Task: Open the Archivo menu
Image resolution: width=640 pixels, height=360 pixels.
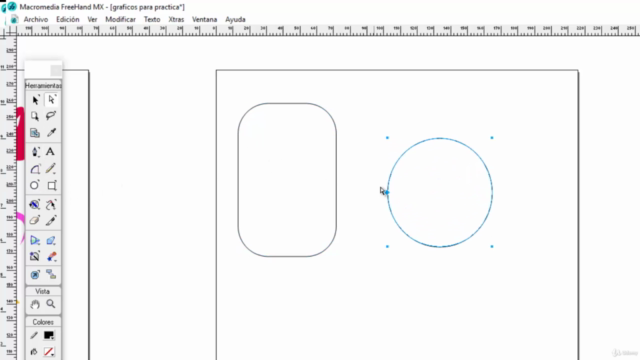Action: coord(36,20)
